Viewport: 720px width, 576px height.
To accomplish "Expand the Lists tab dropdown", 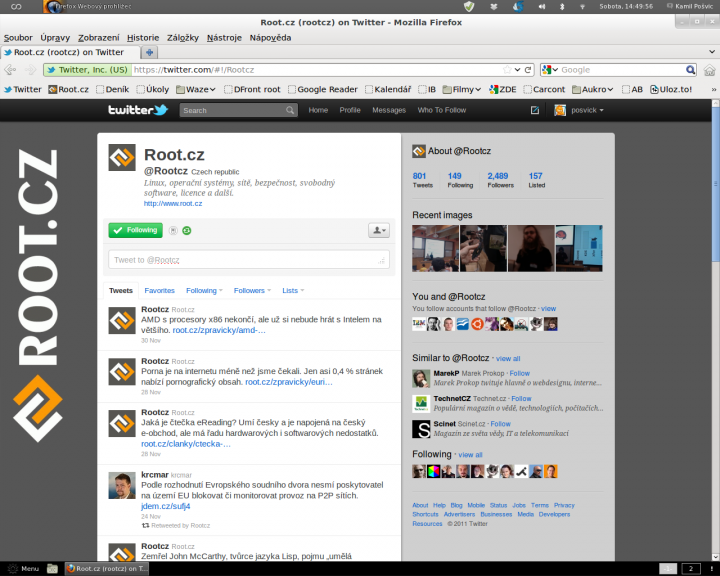I will pos(293,290).
